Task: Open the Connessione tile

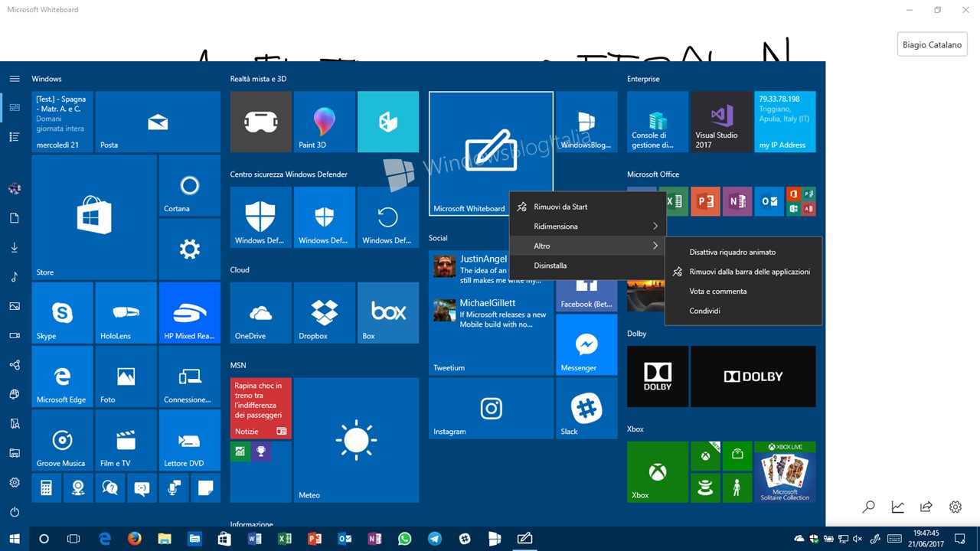Action: point(189,376)
